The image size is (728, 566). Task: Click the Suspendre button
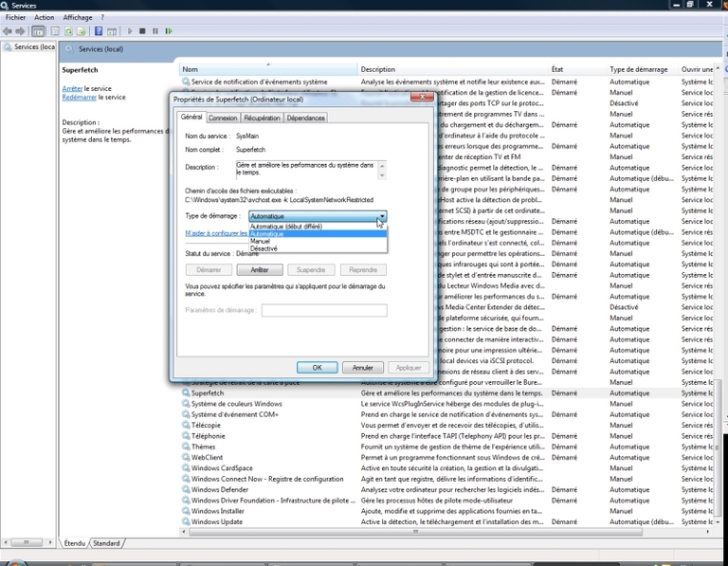point(311,270)
